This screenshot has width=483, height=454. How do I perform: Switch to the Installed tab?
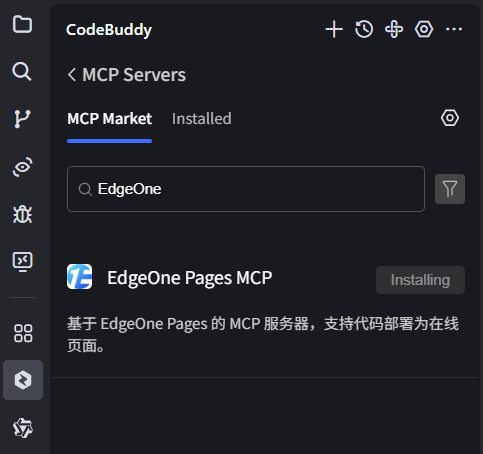202,119
